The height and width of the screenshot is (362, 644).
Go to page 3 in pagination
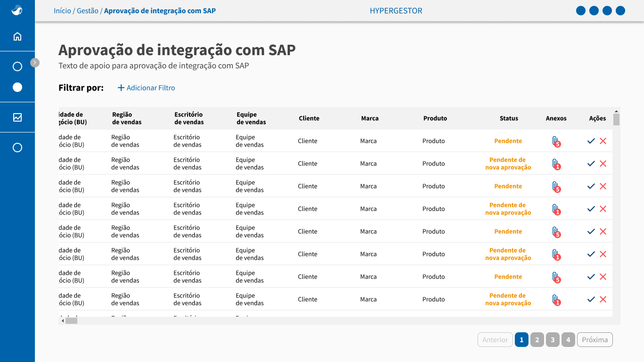coord(553,339)
